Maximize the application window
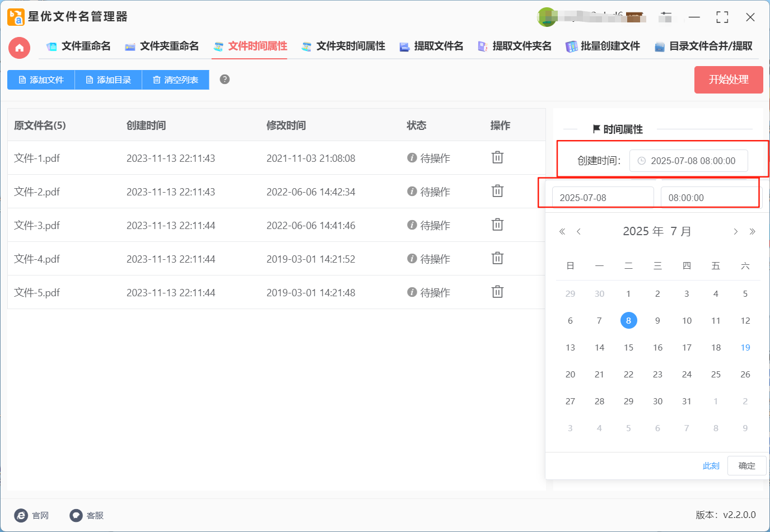This screenshot has width=770, height=532. [x=722, y=17]
